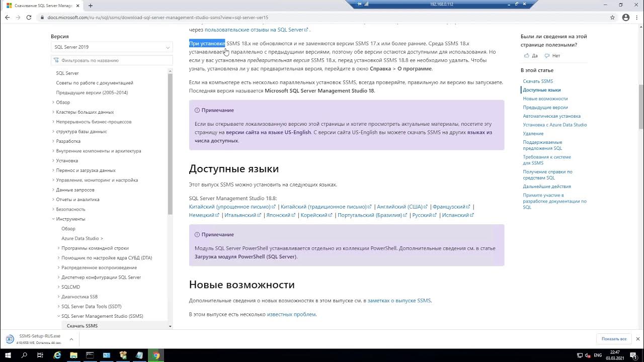
Task: Close the downloads bar
Action: 638,339
